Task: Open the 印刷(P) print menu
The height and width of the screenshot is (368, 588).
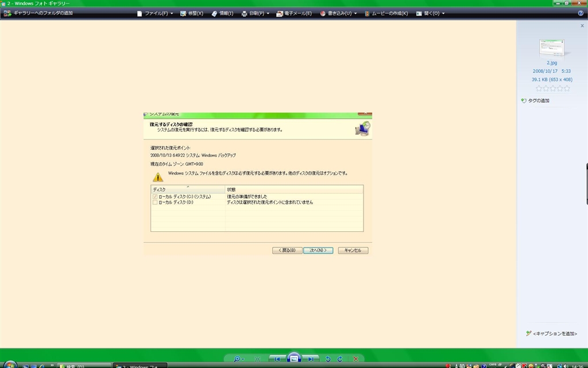Action: click(255, 13)
